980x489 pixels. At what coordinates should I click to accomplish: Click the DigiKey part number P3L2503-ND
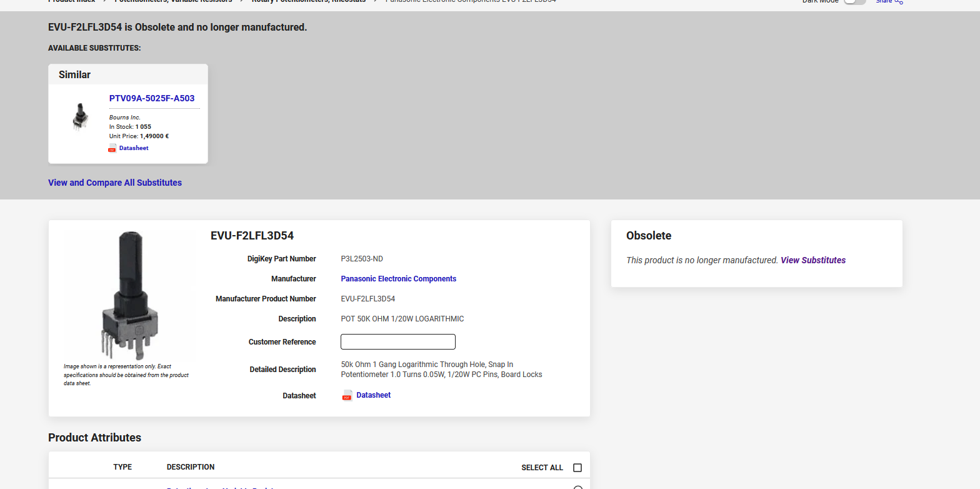(362, 259)
